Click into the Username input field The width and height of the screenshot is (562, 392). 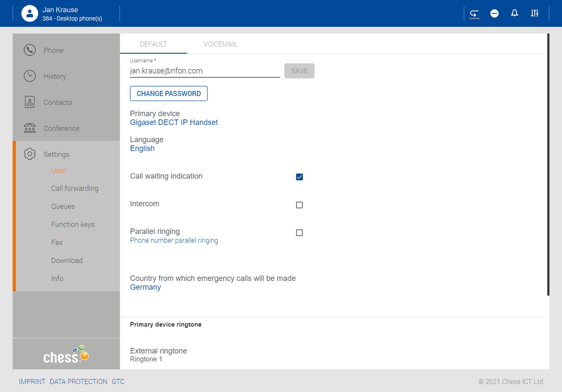(205, 71)
